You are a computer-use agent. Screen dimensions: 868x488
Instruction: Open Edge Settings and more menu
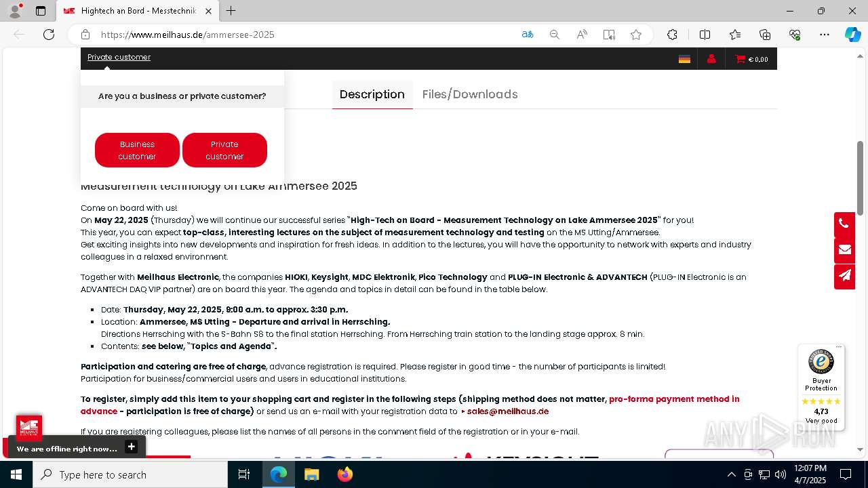(825, 35)
